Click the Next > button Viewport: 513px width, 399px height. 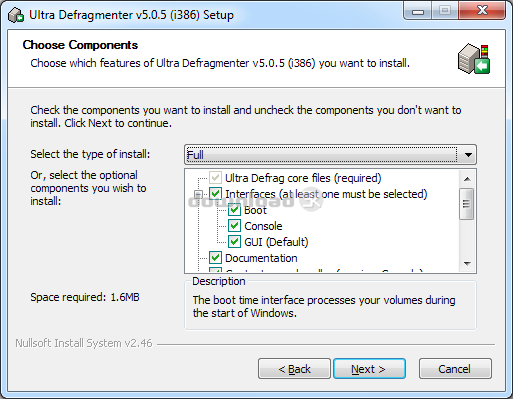click(369, 369)
